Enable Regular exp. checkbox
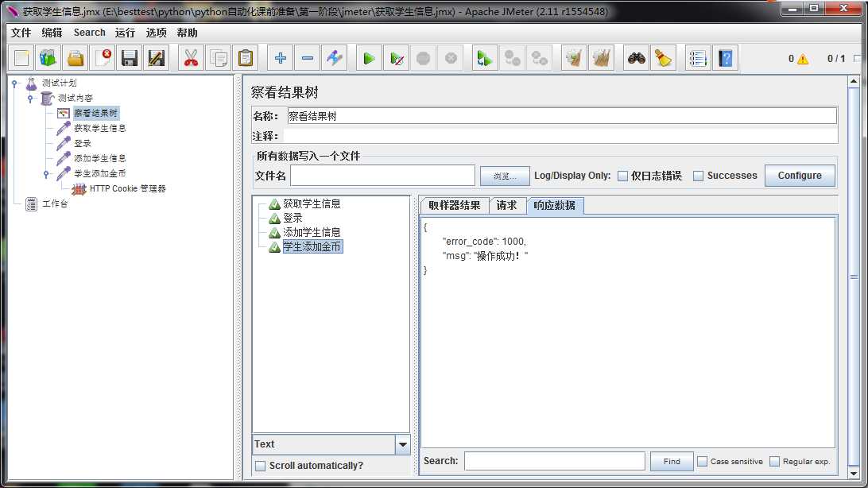Image resolution: width=868 pixels, height=488 pixels. coord(775,462)
